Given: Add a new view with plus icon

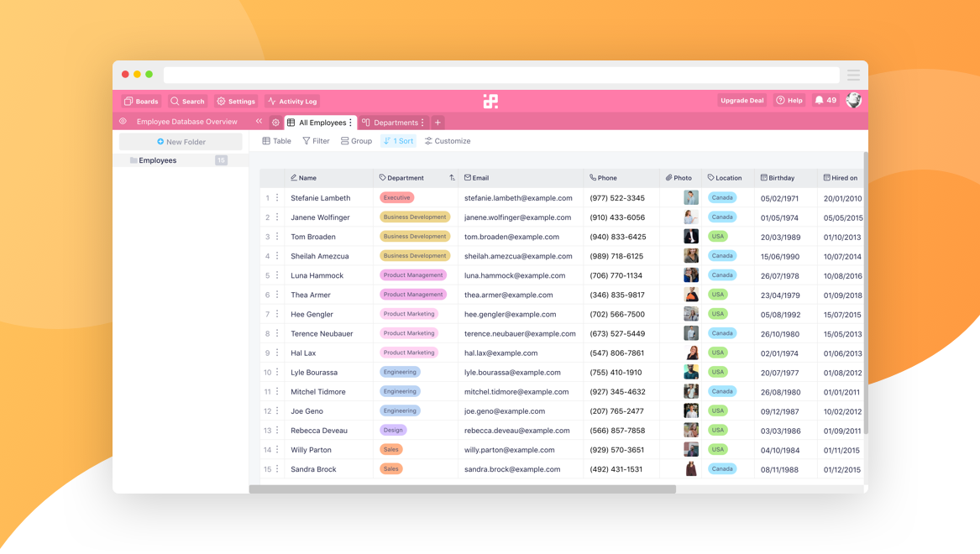Looking at the screenshot, I should click(438, 123).
